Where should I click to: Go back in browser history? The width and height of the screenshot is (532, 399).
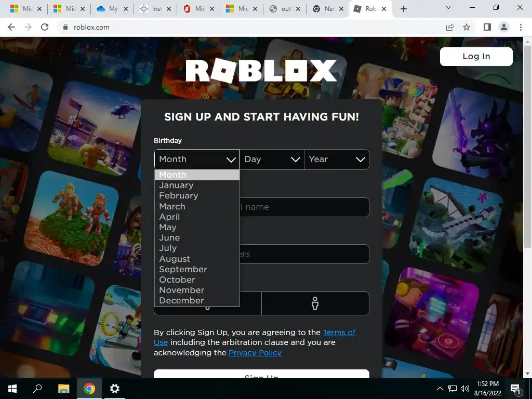[11, 27]
